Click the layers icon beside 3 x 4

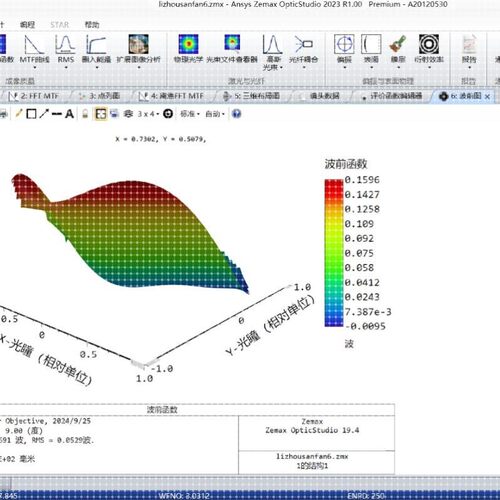pos(128,114)
